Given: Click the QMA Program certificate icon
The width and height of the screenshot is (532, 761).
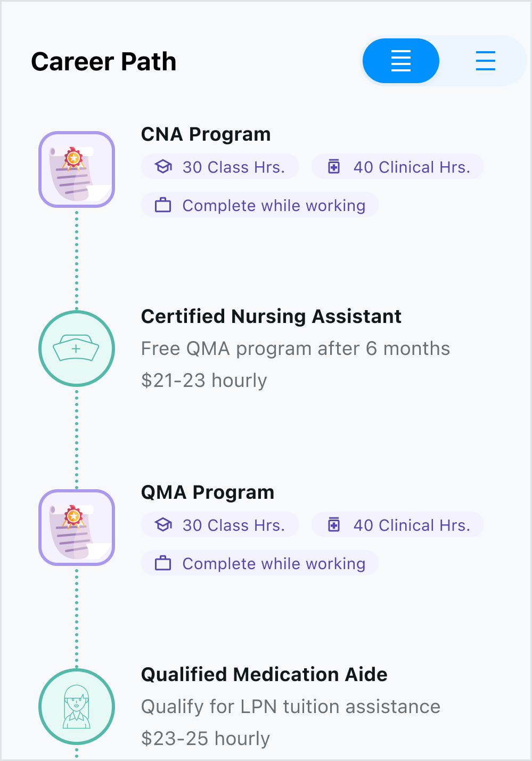Looking at the screenshot, I should click(77, 528).
